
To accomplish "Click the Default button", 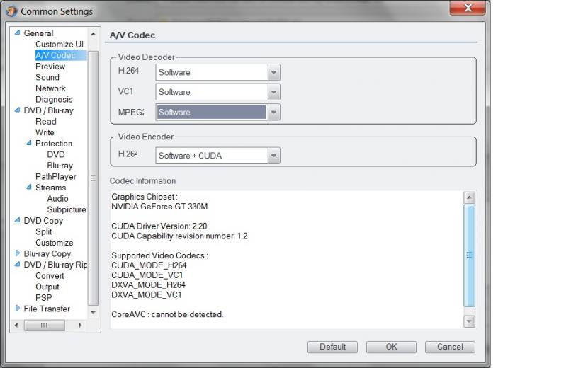I will [x=332, y=347].
